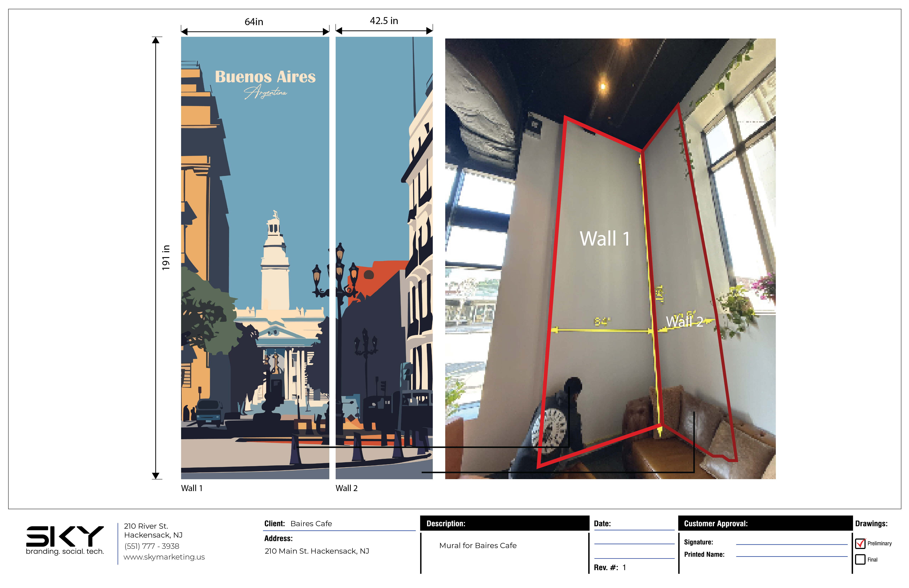
Task: Click the white Wall 1 label in photo
Action: pyautogui.click(x=605, y=239)
